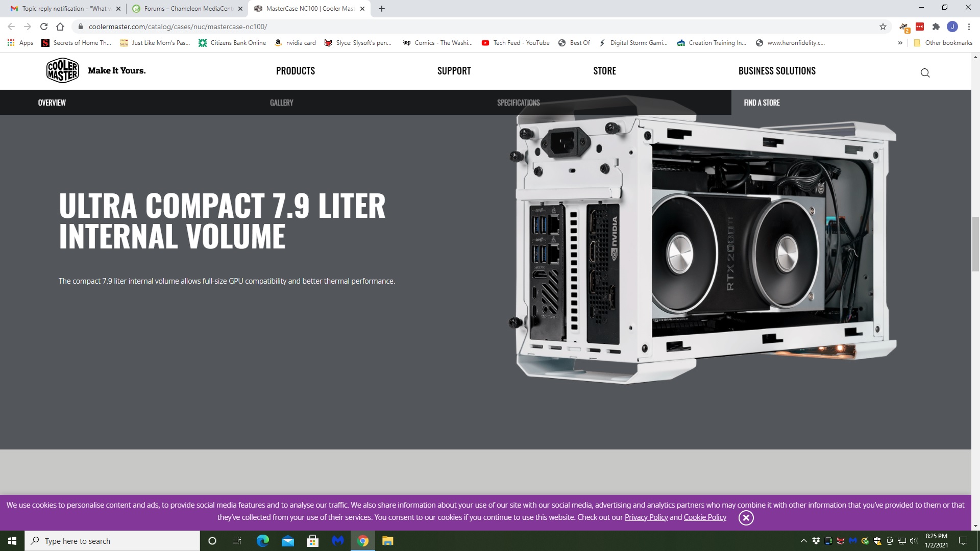Open the Cookie Policy link

705,517
